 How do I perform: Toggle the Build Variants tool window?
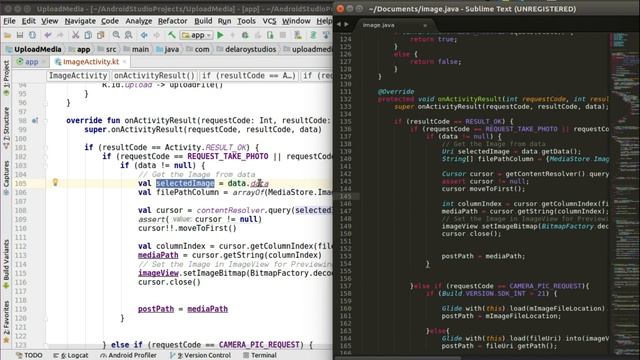[6, 263]
